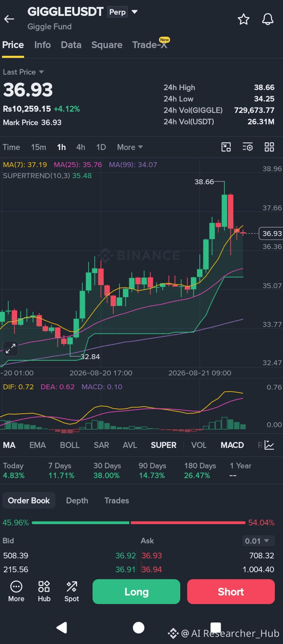Screen dimensions: 283x644
Task: Toggle the VOL sub-indicator
Action: pyautogui.click(x=199, y=445)
